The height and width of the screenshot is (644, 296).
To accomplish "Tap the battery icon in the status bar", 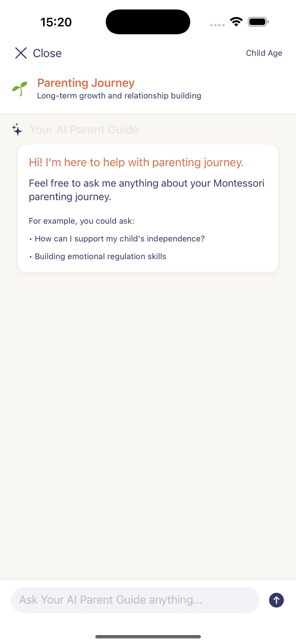I will tap(258, 21).
